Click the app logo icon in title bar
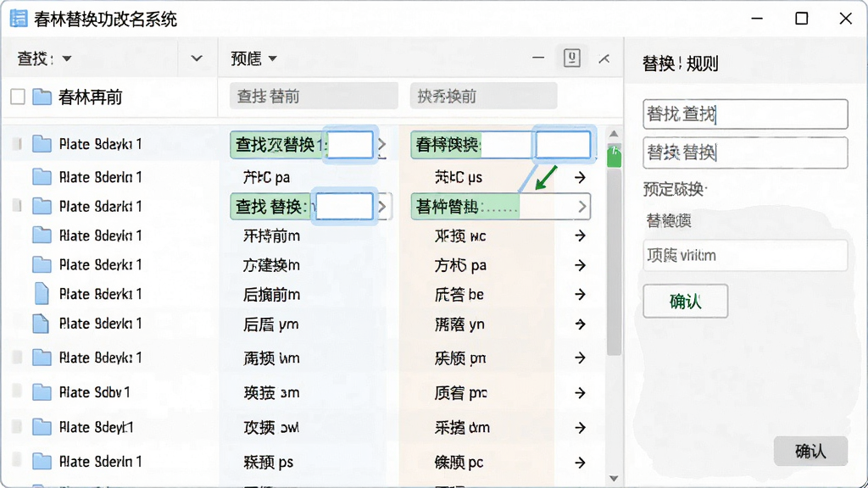The image size is (868, 488). point(19,19)
